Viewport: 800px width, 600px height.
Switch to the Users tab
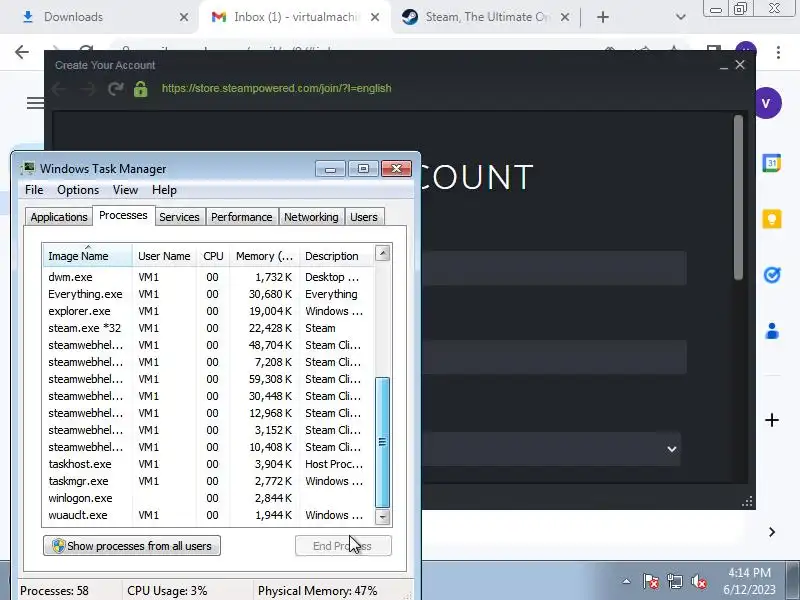tap(364, 217)
